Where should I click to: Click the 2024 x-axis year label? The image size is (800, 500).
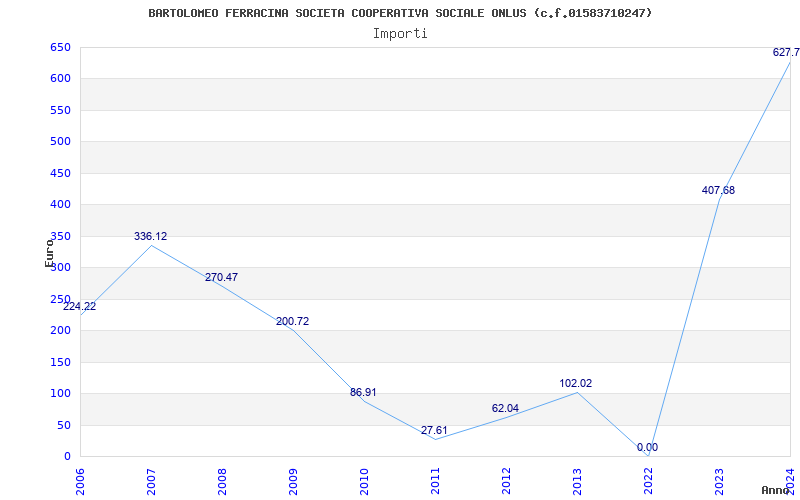(x=790, y=482)
